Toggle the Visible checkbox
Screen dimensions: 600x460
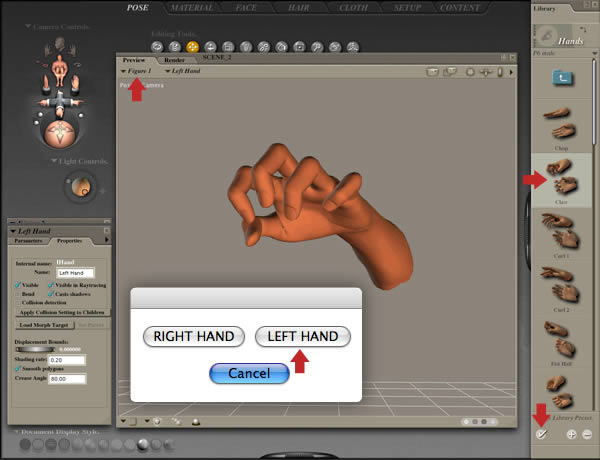click(18, 285)
